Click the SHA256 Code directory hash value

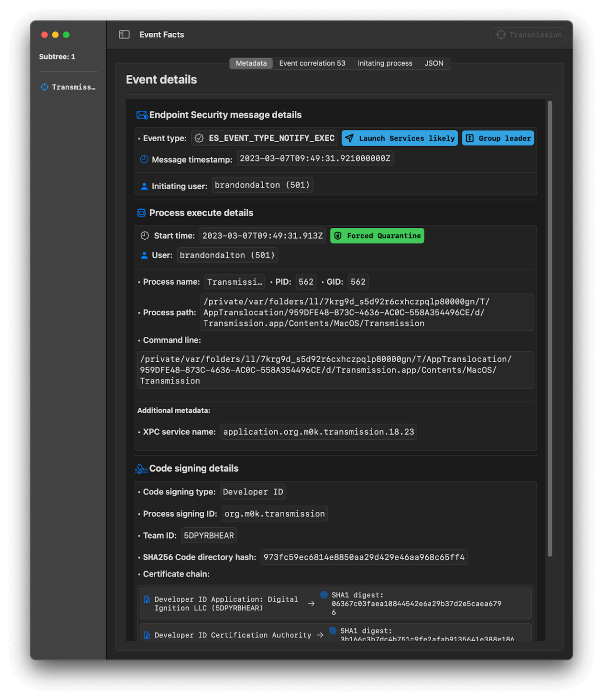point(364,557)
